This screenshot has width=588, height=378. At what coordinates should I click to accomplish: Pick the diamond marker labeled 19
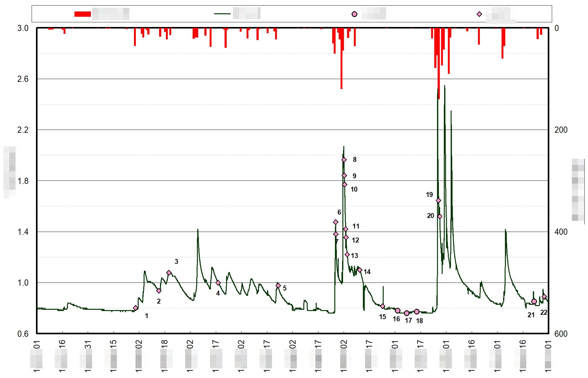coord(439,201)
